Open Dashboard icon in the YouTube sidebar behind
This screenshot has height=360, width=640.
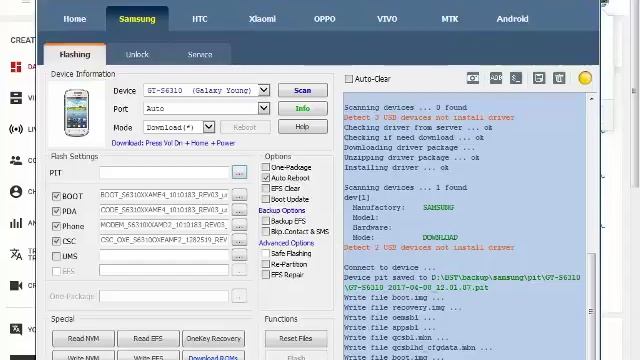point(16,67)
